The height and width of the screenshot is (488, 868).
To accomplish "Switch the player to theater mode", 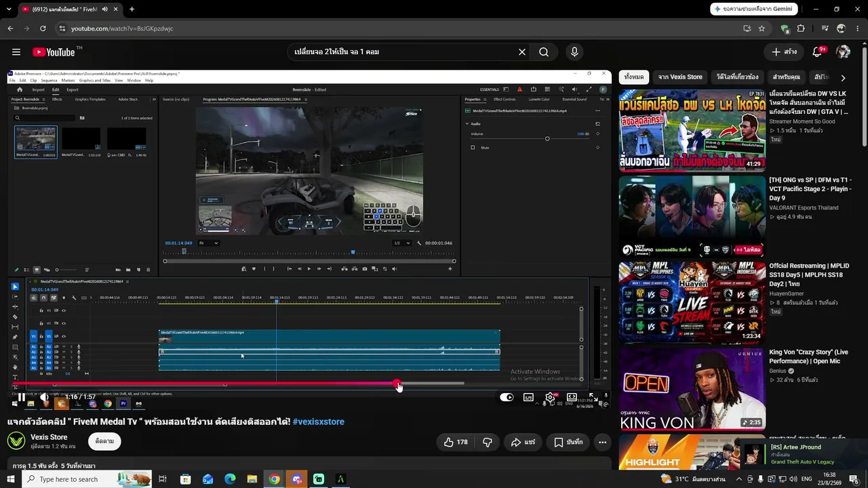I will [x=572, y=397].
